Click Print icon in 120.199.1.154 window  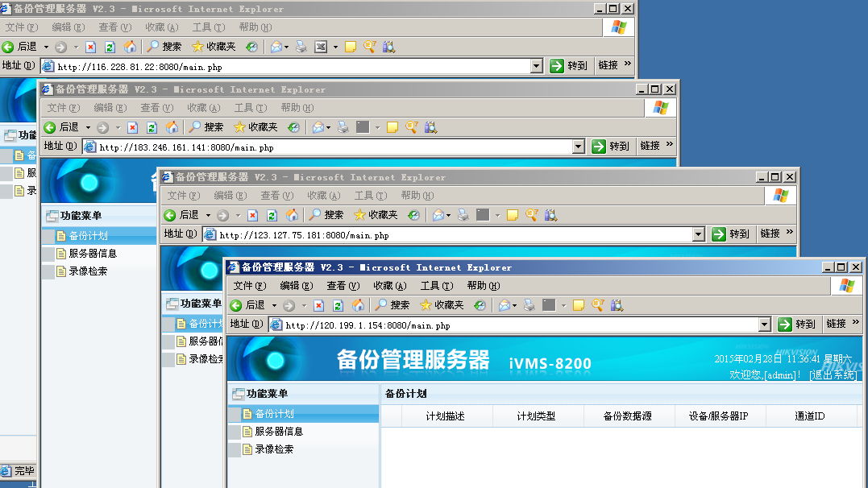click(x=530, y=305)
